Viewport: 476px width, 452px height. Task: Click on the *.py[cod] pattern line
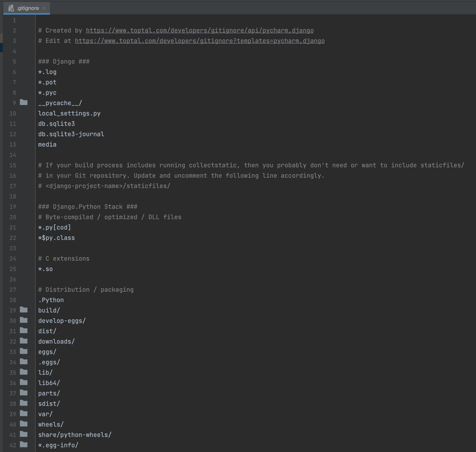54,227
